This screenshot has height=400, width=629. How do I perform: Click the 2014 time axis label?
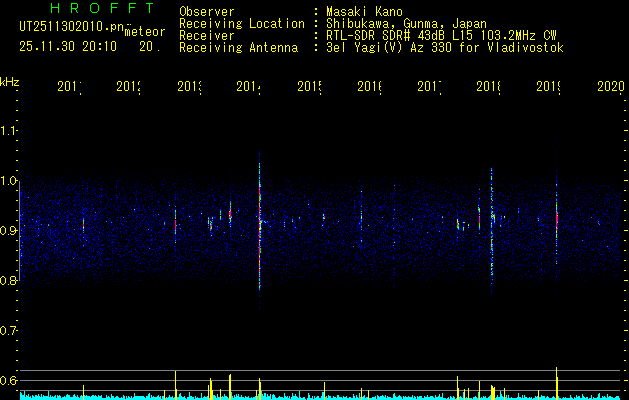[248, 86]
